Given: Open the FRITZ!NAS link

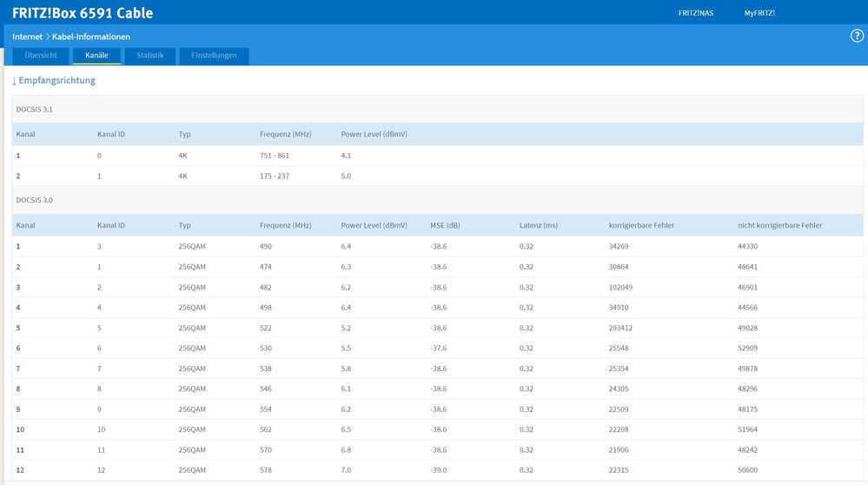Looking at the screenshot, I should click(695, 13).
